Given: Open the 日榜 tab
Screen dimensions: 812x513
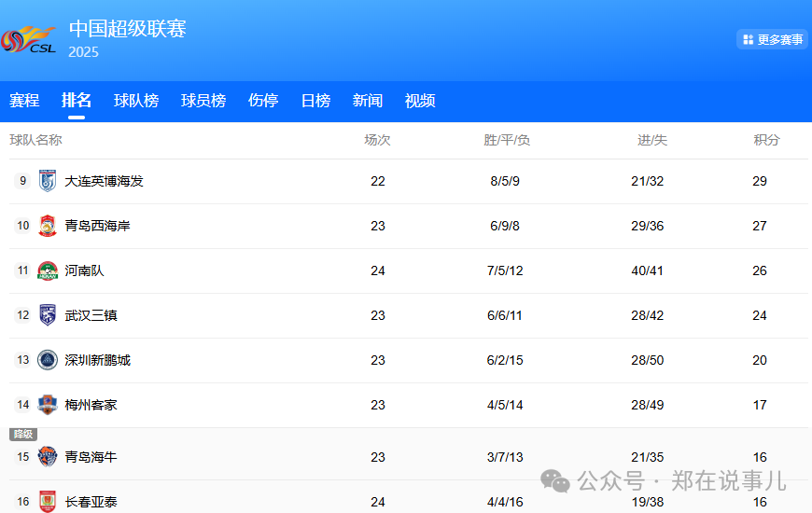Looking at the screenshot, I should point(315,101).
